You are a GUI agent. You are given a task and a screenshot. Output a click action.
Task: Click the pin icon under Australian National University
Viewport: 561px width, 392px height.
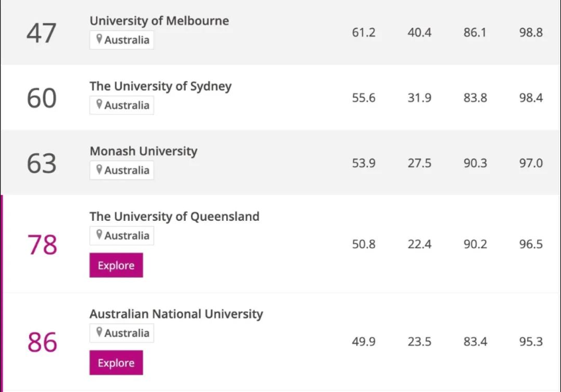pos(99,332)
